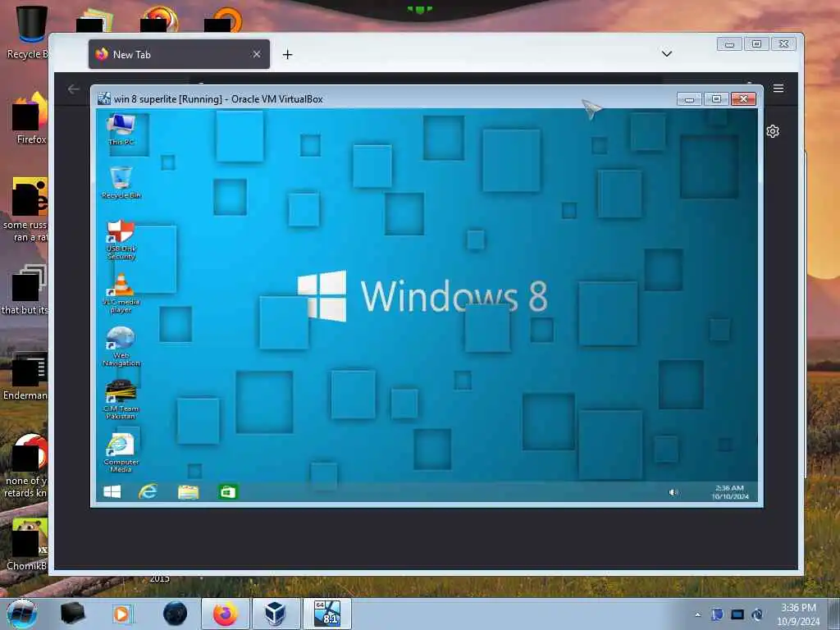
Task: Open the Firefox hamburger menu
Action: click(x=778, y=88)
